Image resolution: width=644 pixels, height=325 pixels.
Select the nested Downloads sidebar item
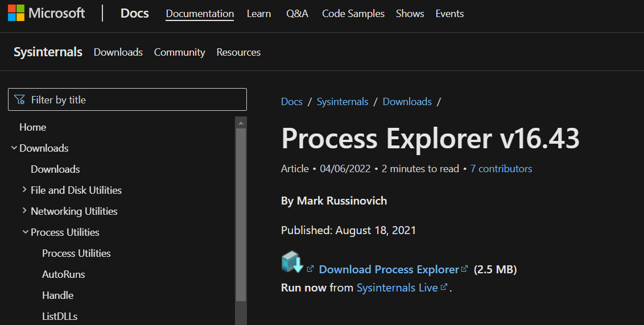coord(55,169)
